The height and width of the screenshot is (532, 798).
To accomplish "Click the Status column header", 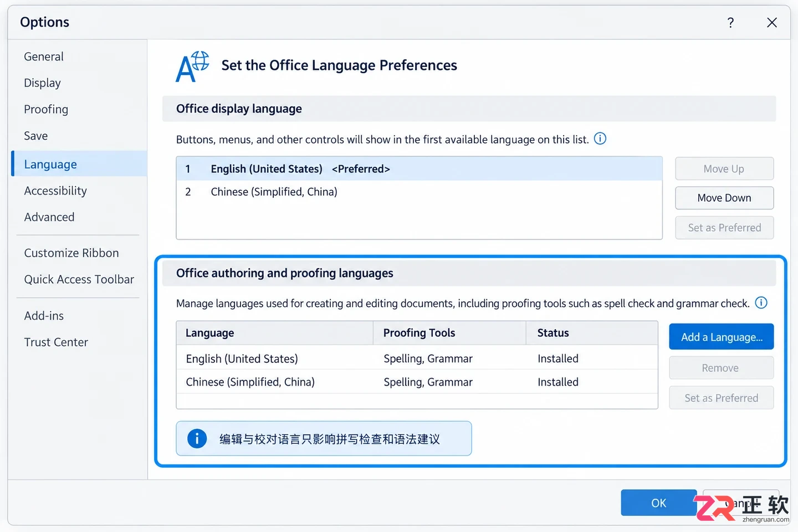I will point(592,333).
